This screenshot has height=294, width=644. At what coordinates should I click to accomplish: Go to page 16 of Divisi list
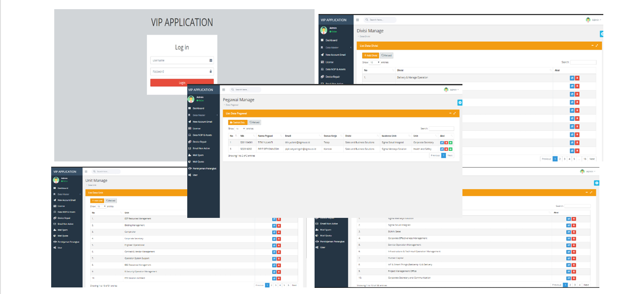[584, 159]
